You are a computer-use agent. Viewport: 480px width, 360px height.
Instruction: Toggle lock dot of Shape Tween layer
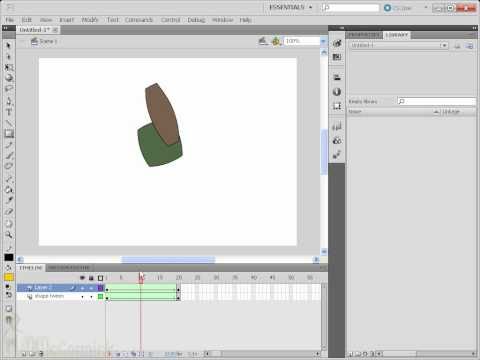tap(91, 296)
